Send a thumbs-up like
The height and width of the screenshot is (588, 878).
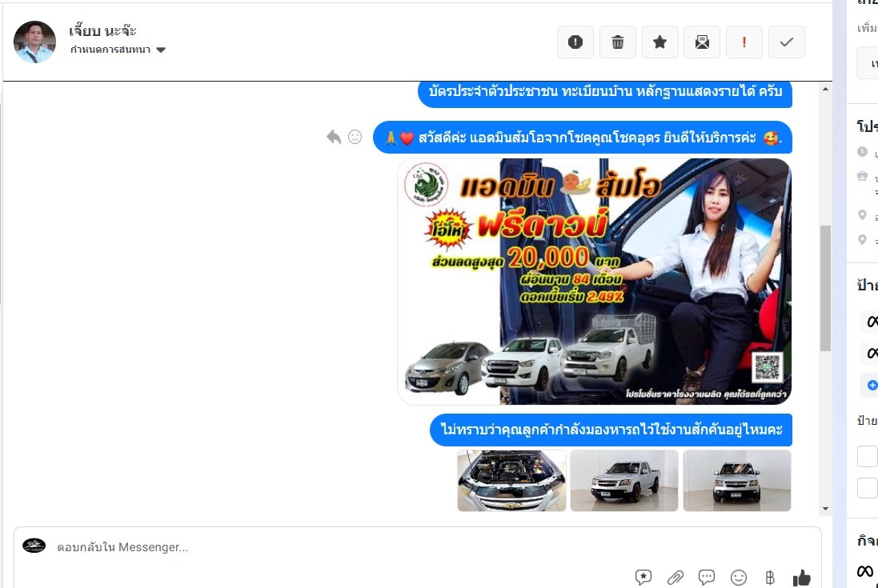click(x=801, y=577)
